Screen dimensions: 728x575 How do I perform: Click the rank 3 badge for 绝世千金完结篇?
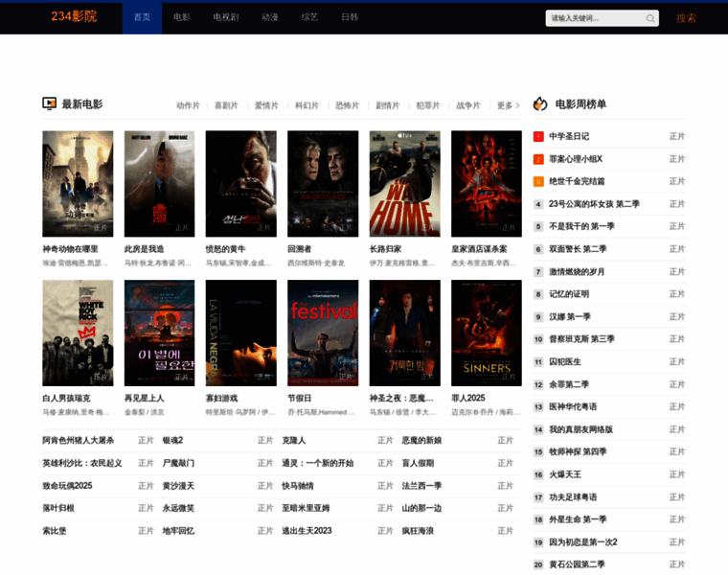click(x=538, y=181)
